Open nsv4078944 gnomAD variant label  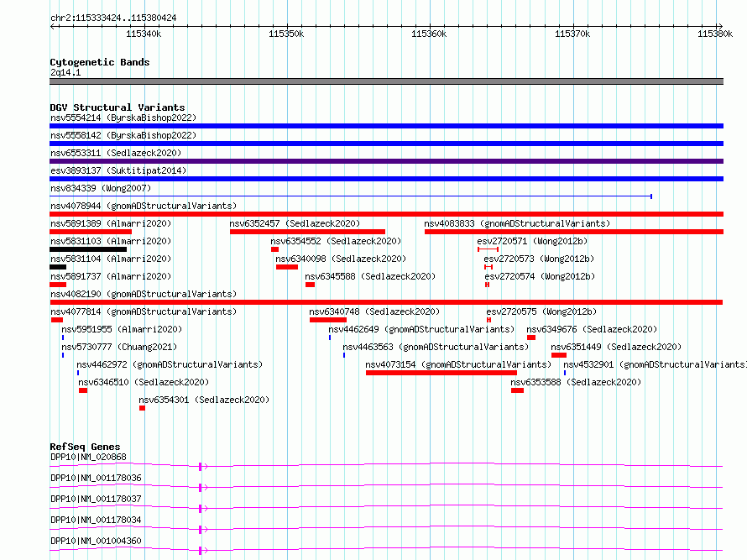[144, 206]
